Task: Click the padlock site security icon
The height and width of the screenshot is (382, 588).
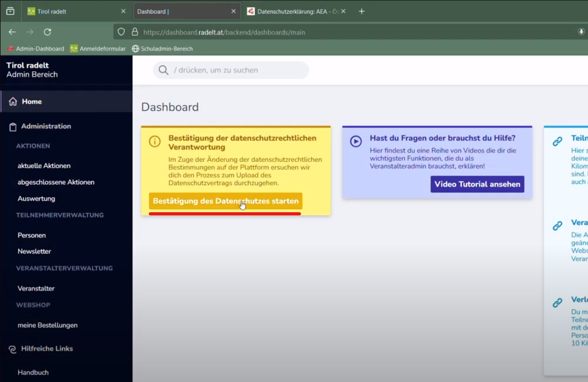Action: 134,32
